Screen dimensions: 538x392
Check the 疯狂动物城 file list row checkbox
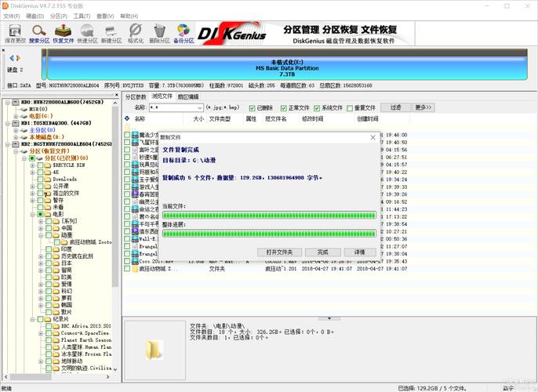[127, 269]
